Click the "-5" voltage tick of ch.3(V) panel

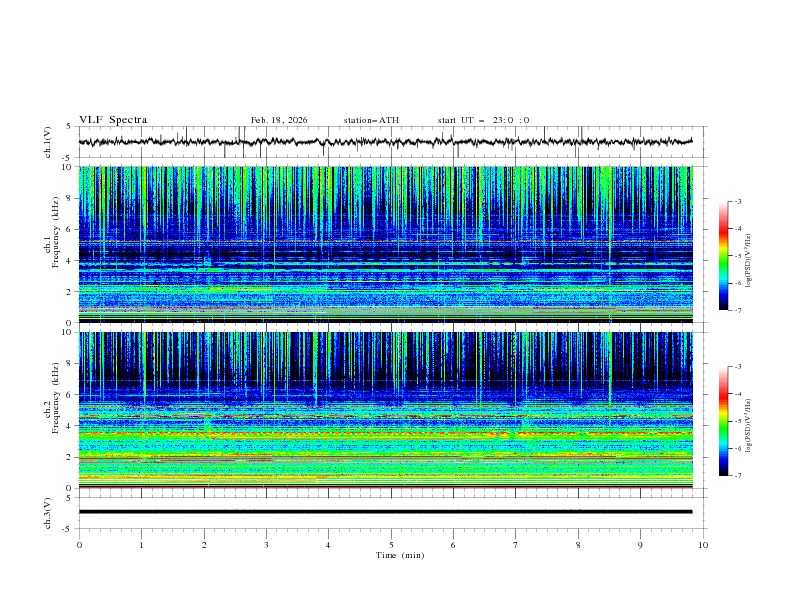point(68,529)
